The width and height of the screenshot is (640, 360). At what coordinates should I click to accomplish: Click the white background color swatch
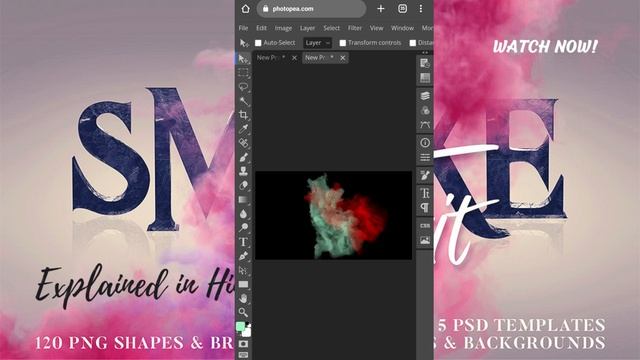pos(247,333)
